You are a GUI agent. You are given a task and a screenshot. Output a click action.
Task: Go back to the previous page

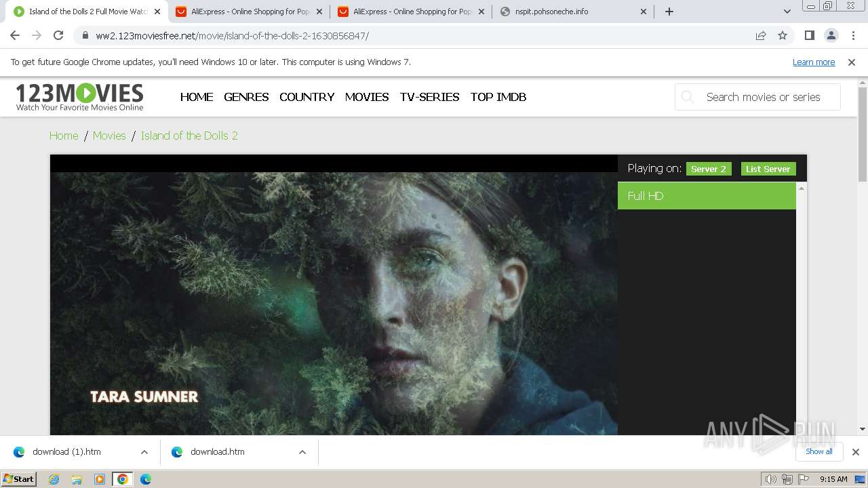[15, 36]
